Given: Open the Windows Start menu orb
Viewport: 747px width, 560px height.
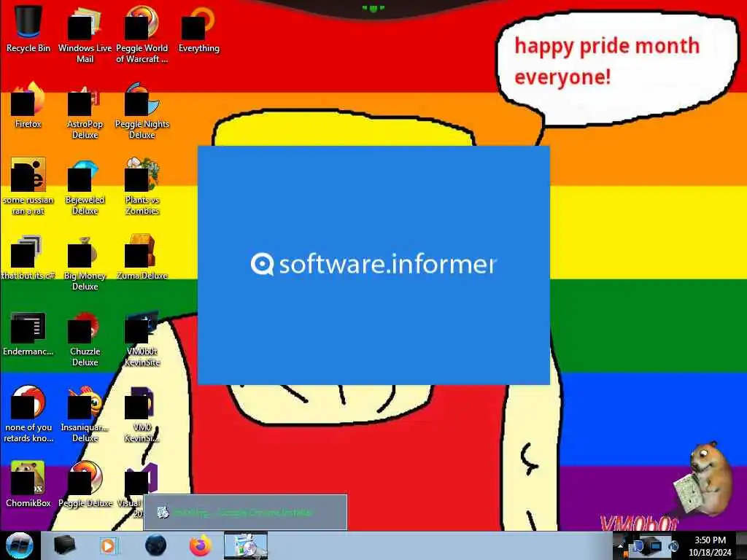Looking at the screenshot, I should tap(19, 545).
